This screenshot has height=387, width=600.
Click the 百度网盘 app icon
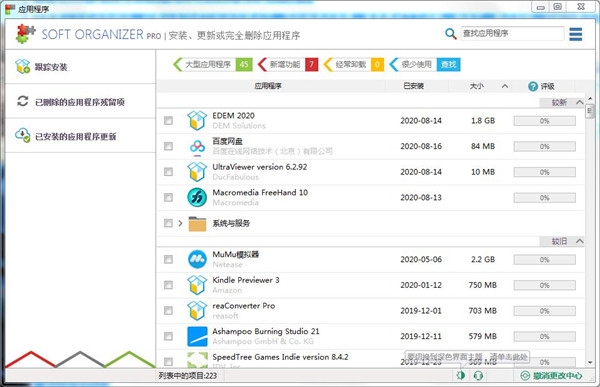[x=197, y=147]
